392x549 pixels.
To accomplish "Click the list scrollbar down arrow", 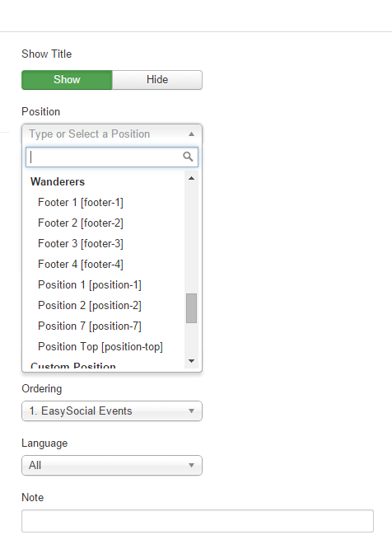I will [x=191, y=361].
